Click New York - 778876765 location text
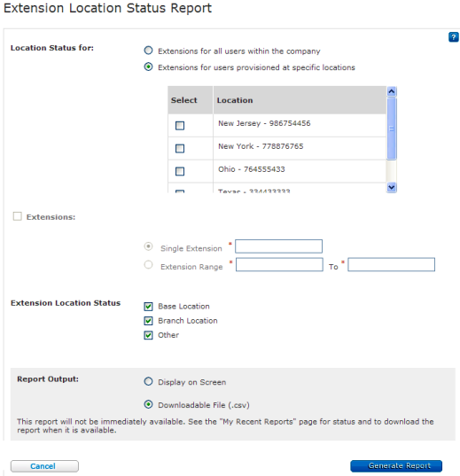This screenshot has height=476, width=460. 261,146
